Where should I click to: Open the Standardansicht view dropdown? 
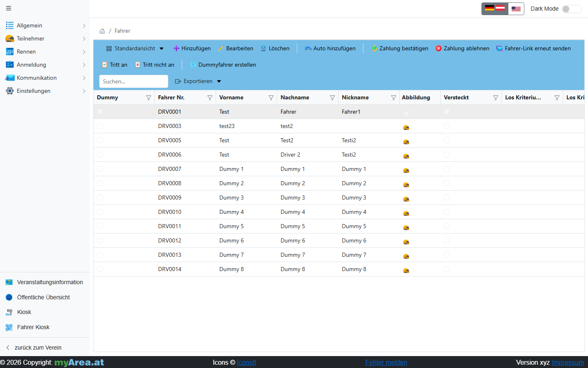point(135,48)
